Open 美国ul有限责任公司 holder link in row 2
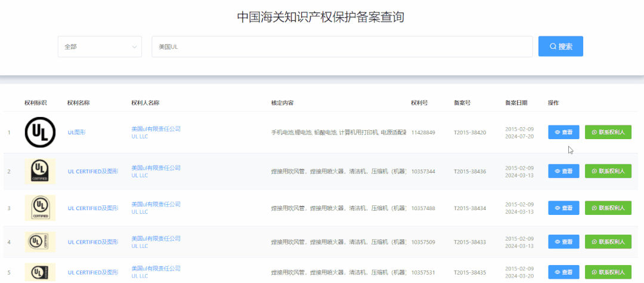The width and height of the screenshot is (644, 283). (x=156, y=168)
